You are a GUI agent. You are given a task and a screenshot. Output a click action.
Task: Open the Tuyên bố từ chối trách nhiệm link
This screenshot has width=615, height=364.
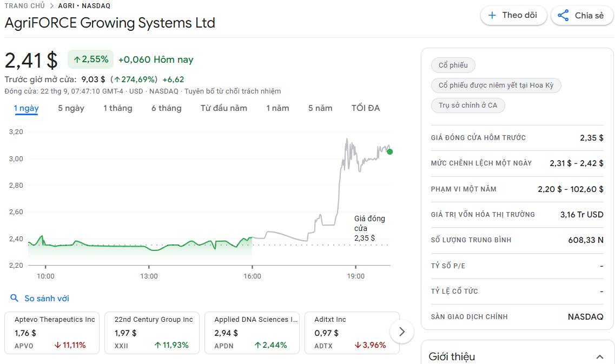(233, 91)
